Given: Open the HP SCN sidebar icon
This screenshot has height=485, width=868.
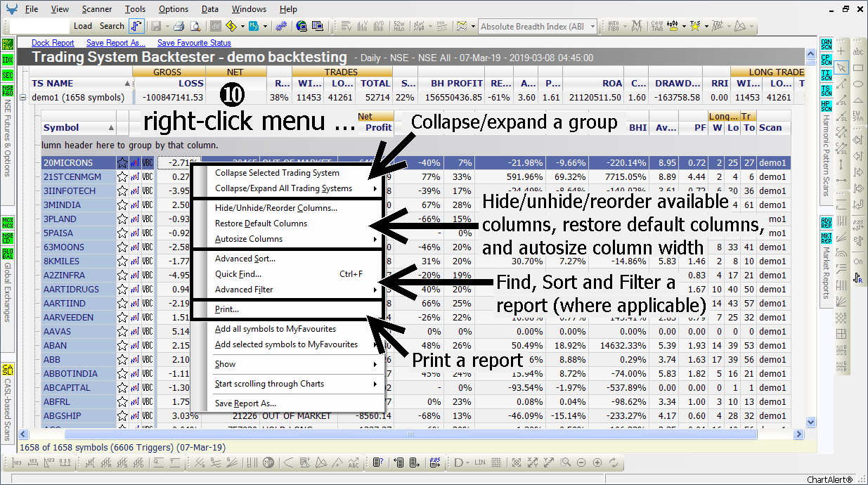Looking at the screenshot, I should tap(827, 105).
